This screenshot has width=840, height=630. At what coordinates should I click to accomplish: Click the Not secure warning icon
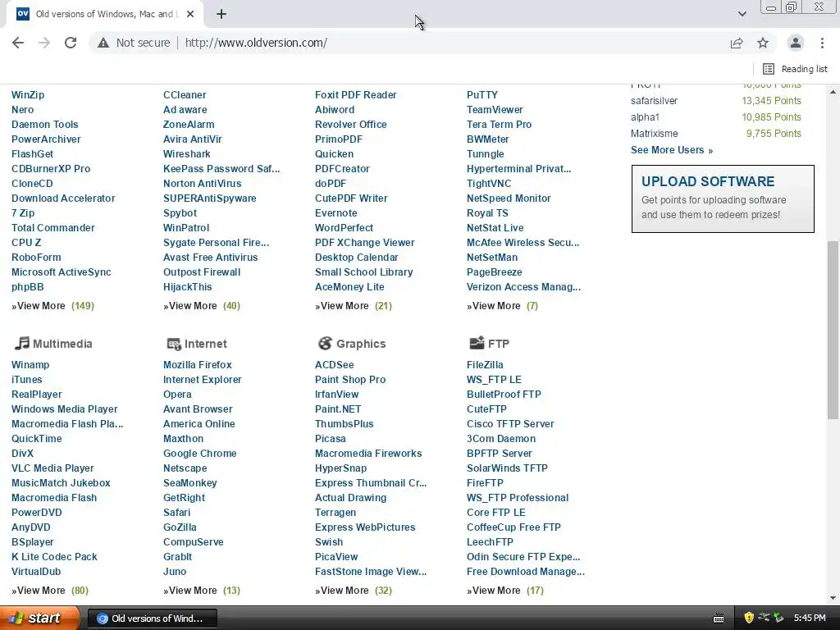[x=103, y=43]
